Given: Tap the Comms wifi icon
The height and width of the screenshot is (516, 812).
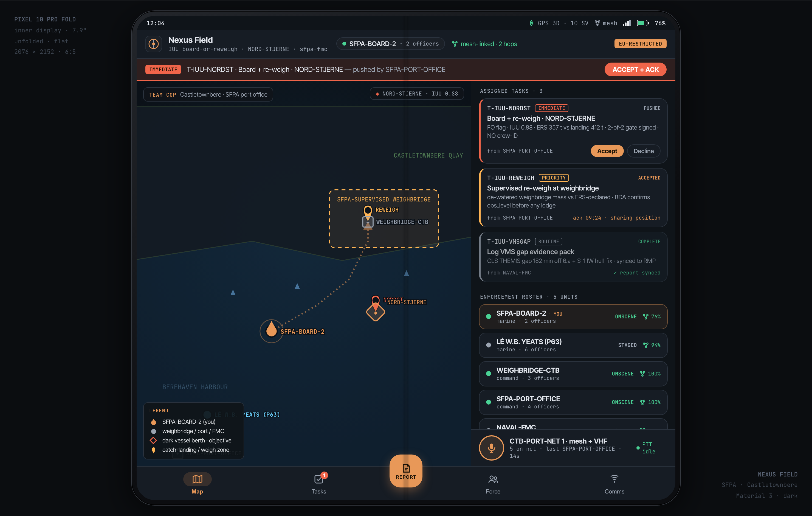Looking at the screenshot, I should point(614,479).
